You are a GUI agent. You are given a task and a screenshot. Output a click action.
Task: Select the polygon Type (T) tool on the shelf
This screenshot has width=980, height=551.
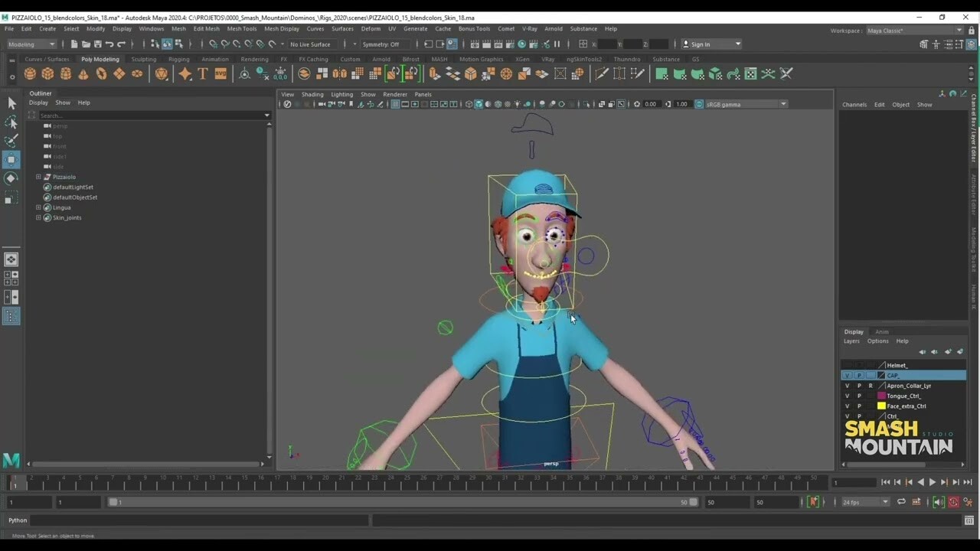click(x=203, y=73)
